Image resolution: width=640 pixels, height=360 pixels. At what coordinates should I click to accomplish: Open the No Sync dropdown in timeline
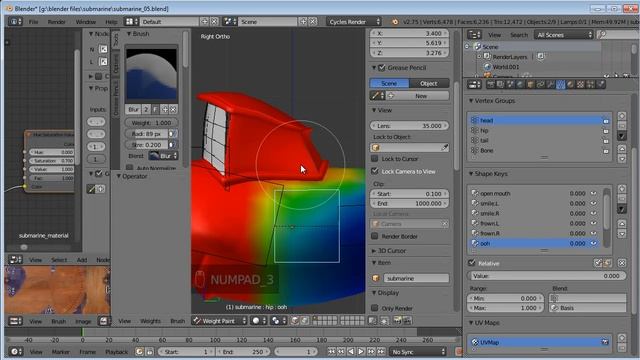click(x=418, y=351)
